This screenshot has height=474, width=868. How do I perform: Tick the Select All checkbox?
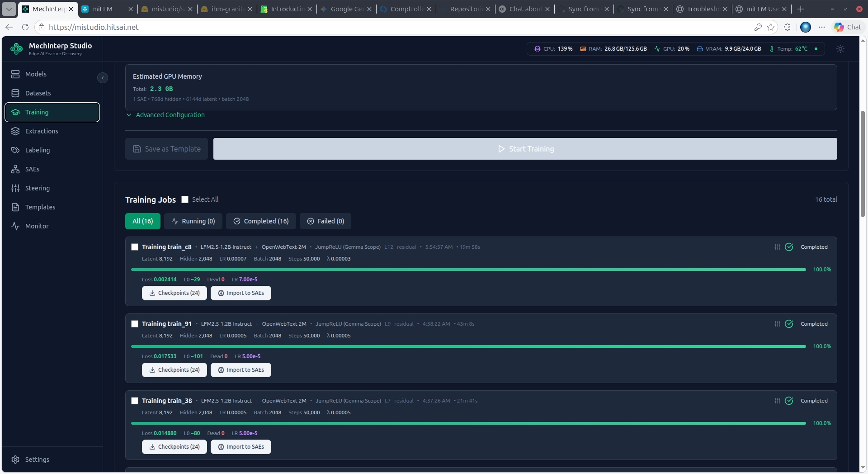point(185,199)
